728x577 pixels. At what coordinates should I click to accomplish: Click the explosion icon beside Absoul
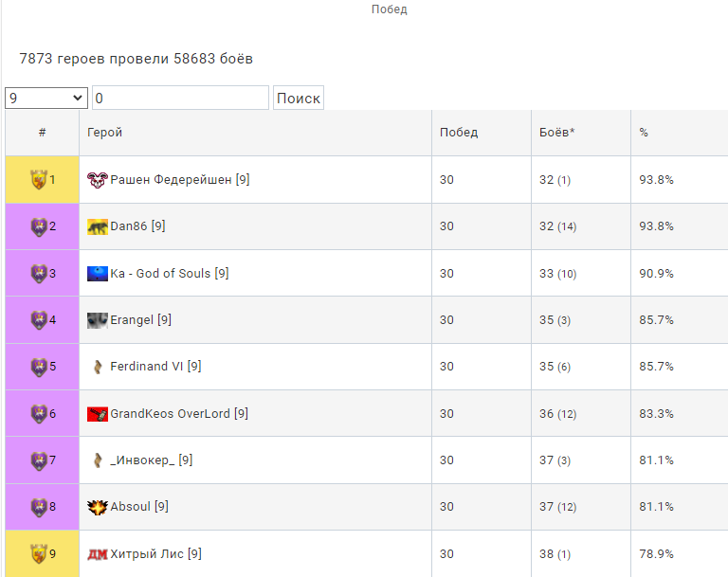point(98,507)
